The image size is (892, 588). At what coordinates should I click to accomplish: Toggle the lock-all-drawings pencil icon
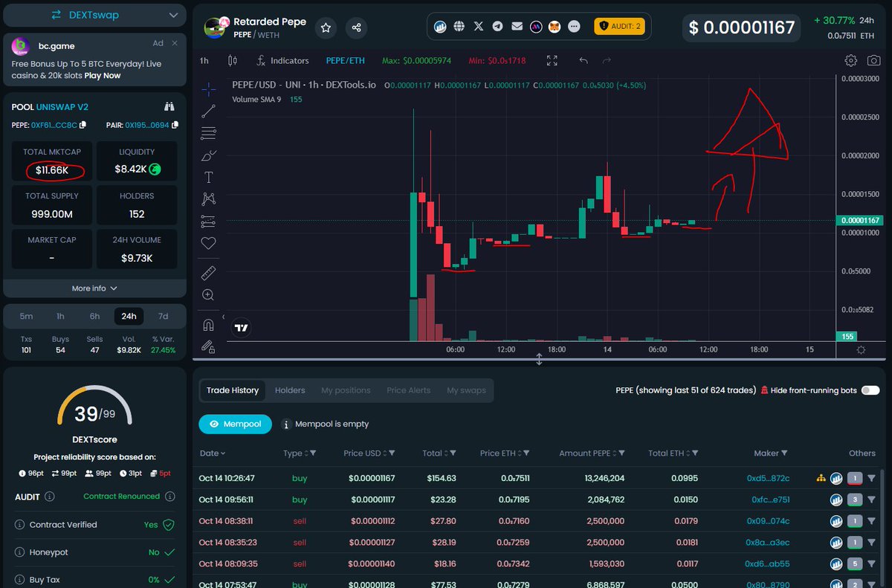pyautogui.click(x=209, y=346)
